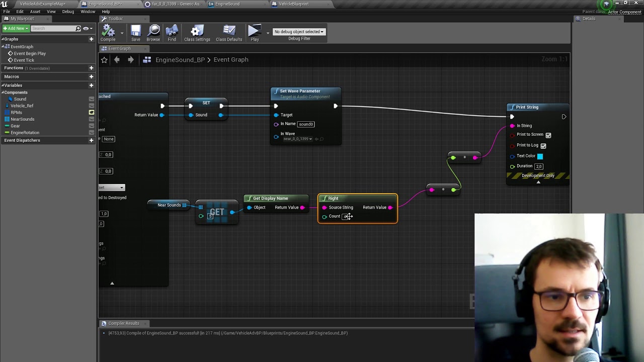The width and height of the screenshot is (644, 362).
Task: Add a new macro with plus icon
Action: 91,76
